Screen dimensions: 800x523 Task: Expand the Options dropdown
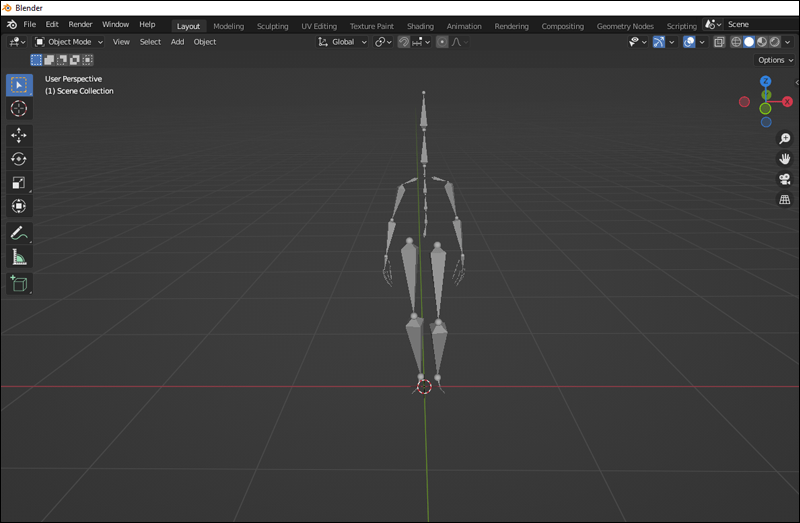(776, 60)
